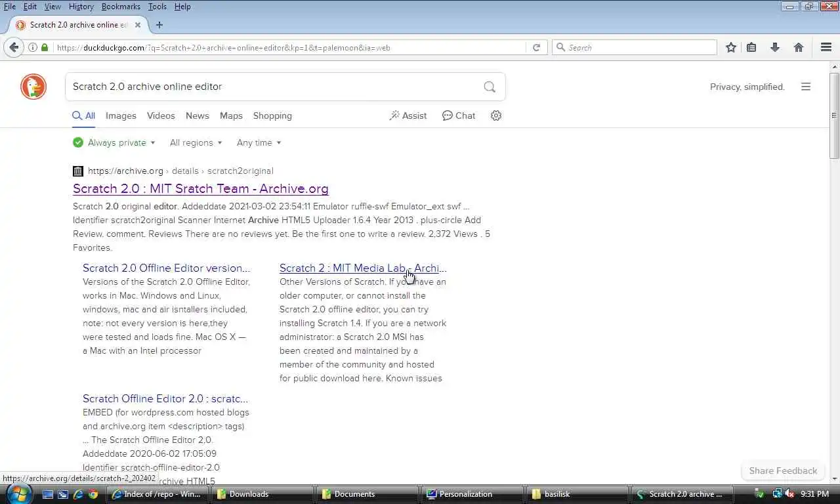Screen dimensions: 840x504
Task: Open site information icon in address bar
Action: tap(32, 47)
